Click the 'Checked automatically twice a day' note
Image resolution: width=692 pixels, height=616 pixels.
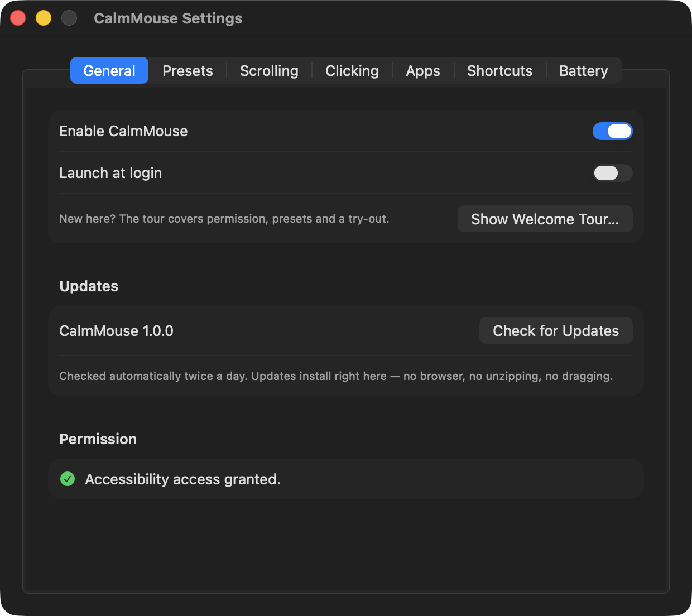click(x=336, y=376)
